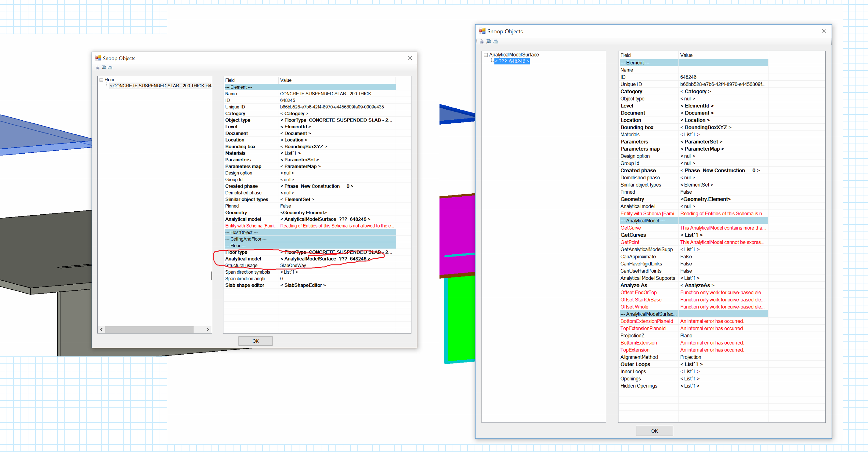
Task: Click Snoop Objects app icon in left title bar
Action: pos(98,58)
